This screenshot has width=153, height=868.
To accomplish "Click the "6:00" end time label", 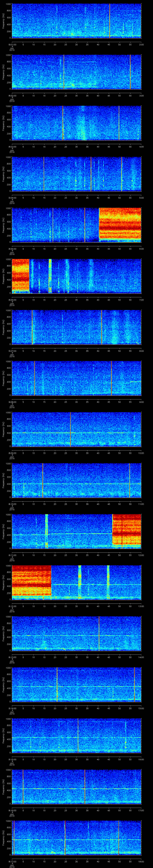I will (x=141, y=249).
